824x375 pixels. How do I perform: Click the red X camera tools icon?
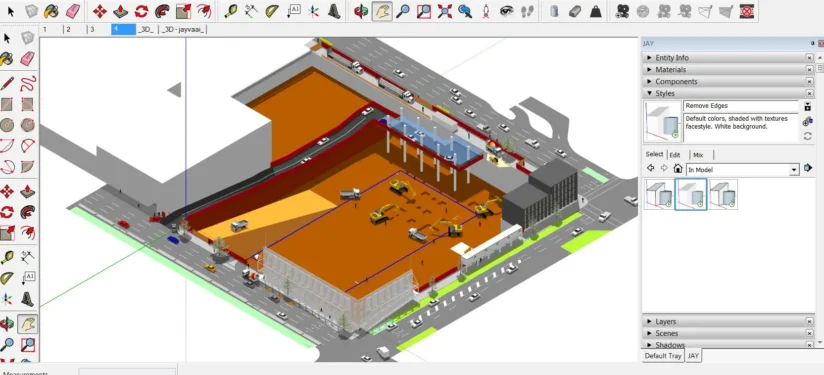point(747,11)
